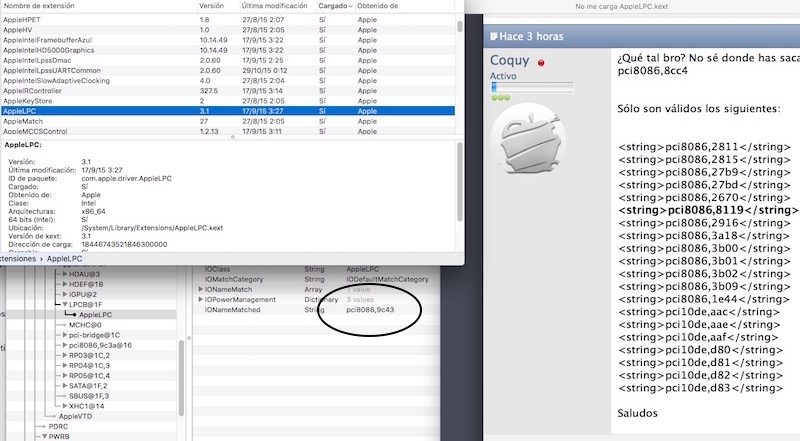
Task: Select the IONameMatched property row
Action: (316, 310)
